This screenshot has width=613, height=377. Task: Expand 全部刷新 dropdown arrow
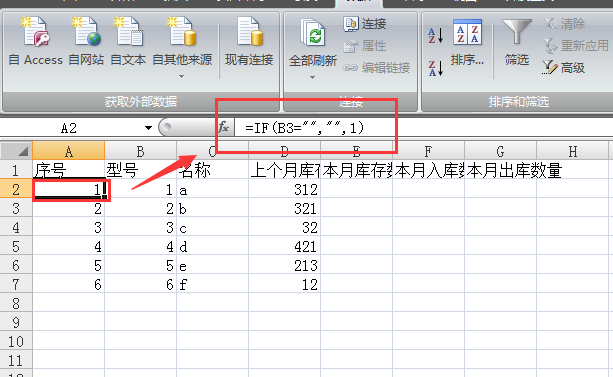point(312,77)
